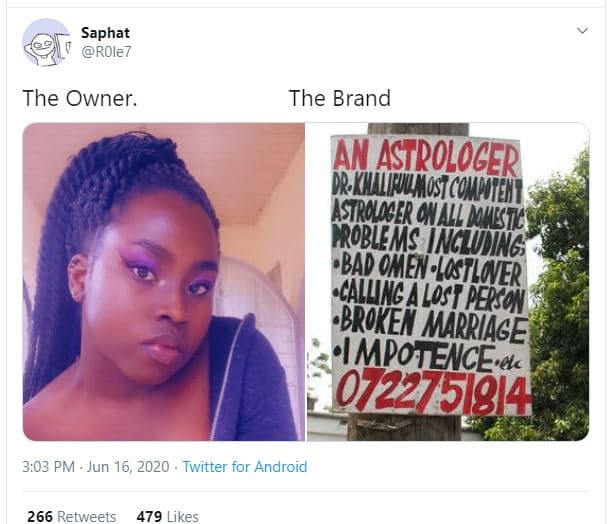Expand the tweet options chevron
Image resolution: width=616 pixels, height=524 pixels.
tap(582, 31)
